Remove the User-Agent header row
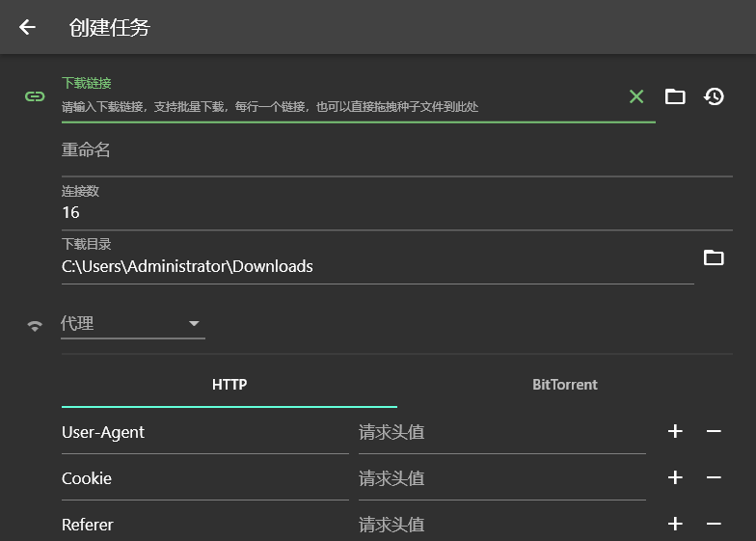This screenshot has height=541, width=756. pos(714,432)
